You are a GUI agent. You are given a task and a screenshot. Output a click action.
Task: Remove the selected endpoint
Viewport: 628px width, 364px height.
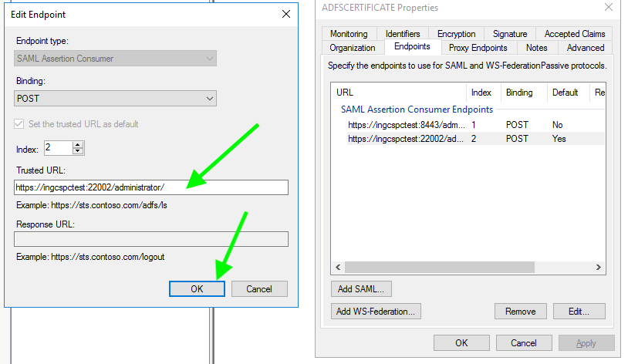coord(520,312)
